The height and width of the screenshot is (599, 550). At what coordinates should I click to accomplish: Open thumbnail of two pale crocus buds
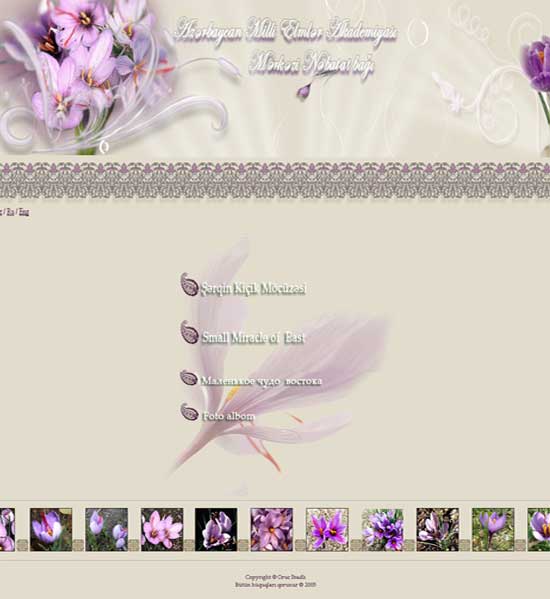107,529
